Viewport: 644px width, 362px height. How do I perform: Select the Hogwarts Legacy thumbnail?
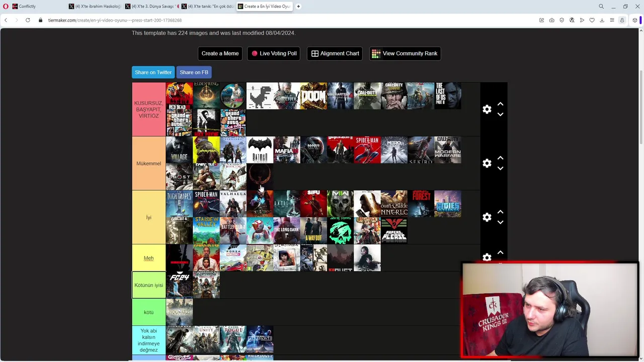(x=179, y=312)
